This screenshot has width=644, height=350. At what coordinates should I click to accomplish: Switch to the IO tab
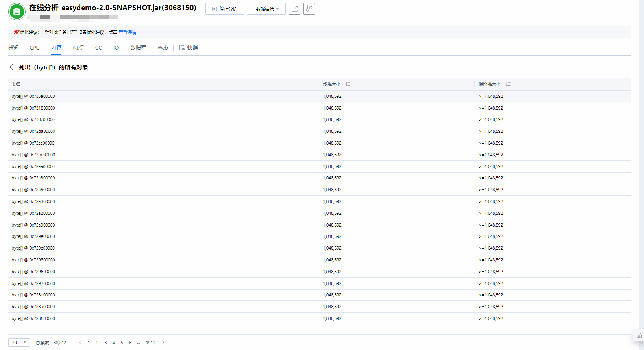click(116, 48)
